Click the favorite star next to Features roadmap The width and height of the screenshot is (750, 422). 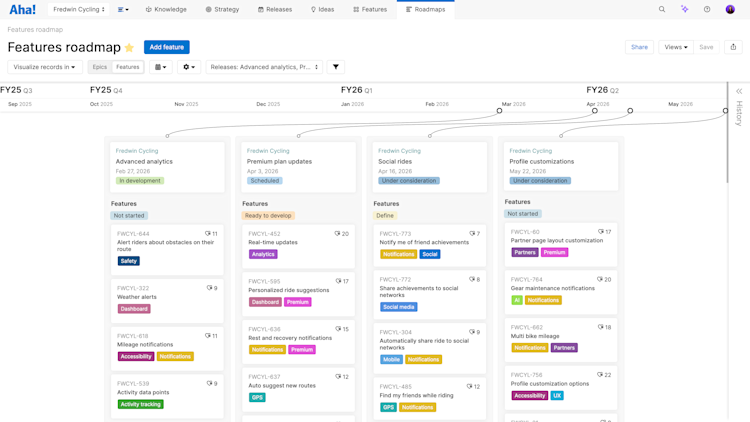(x=129, y=47)
